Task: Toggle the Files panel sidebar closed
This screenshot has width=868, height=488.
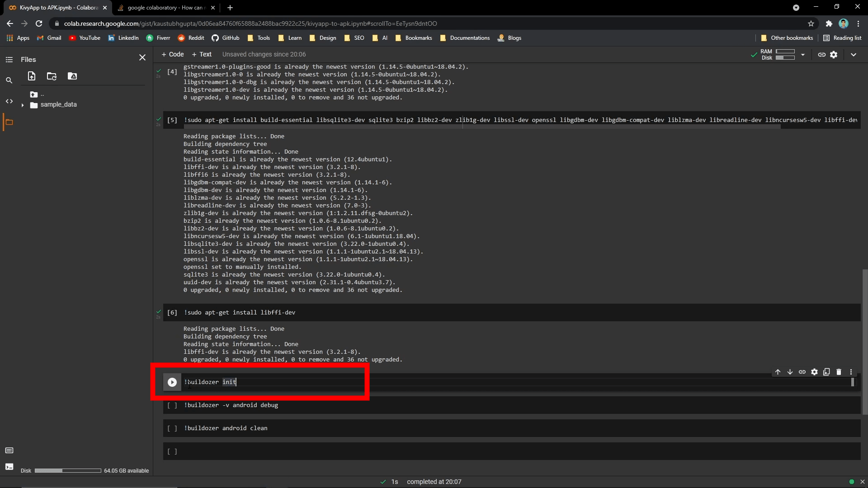Action: click(x=142, y=57)
